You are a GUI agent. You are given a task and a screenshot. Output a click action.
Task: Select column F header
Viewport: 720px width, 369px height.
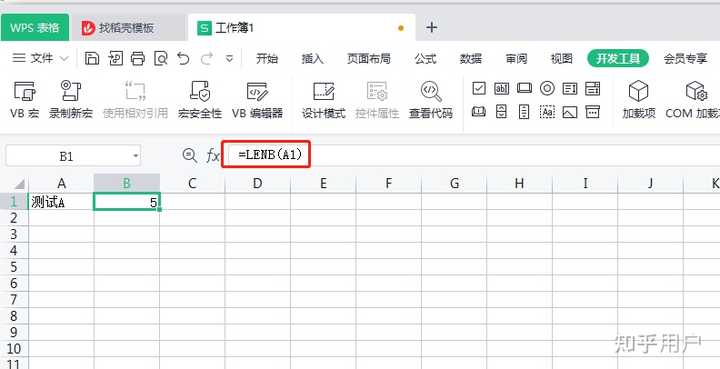point(388,184)
